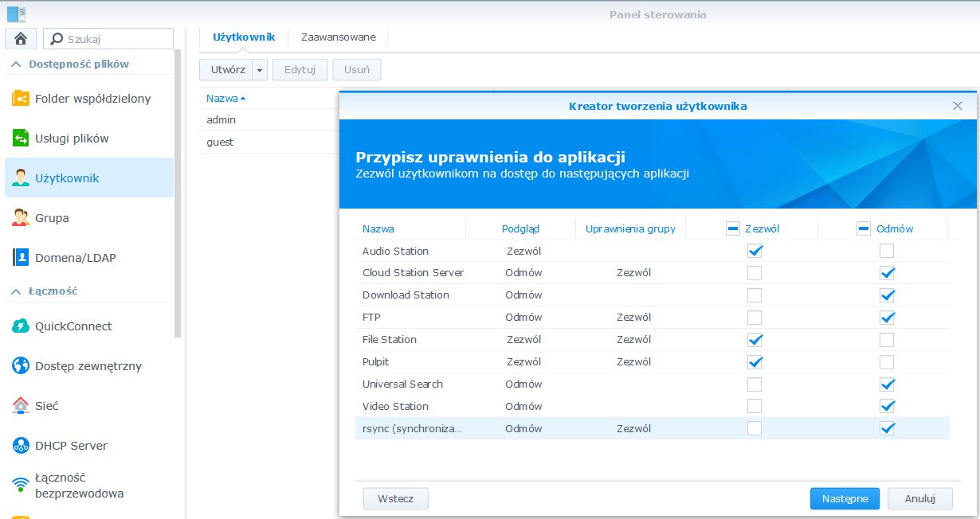The width and height of the screenshot is (980, 519).
Task: Uncheck Odmów for rsync
Action: pyautogui.click(x=887, y=428)
